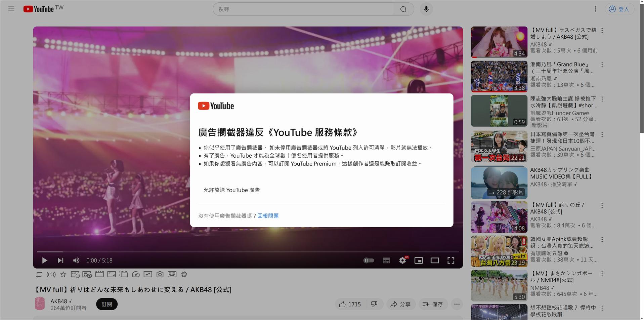Viewport: 644px width, 320px height.
Task: Dislike the video
Action: click(x=374, y=304)
